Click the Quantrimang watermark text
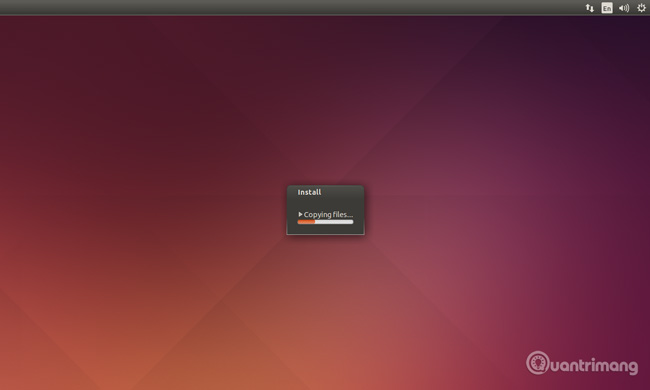This screenshot has width=650, height=390. pyautogui.click(x=594, y=365)
